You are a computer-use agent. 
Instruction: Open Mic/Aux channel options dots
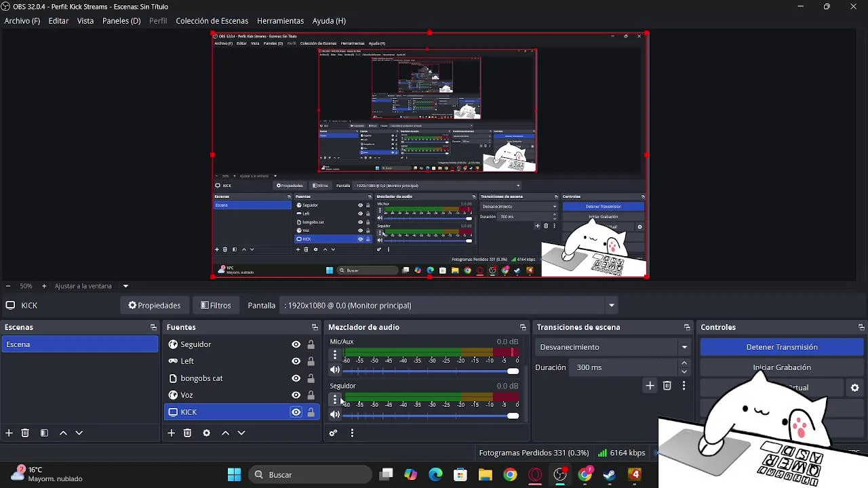pos(334,354)
